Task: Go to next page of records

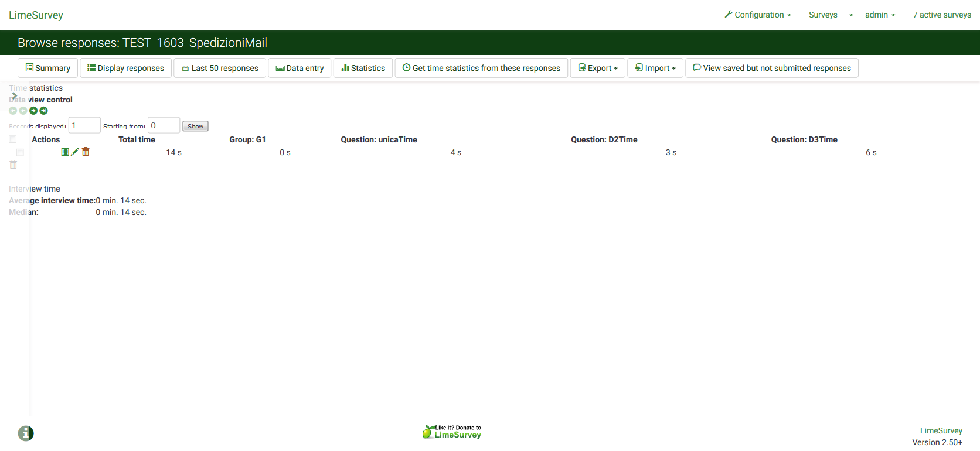Action: pyautogui.click(x=33, y=111)
